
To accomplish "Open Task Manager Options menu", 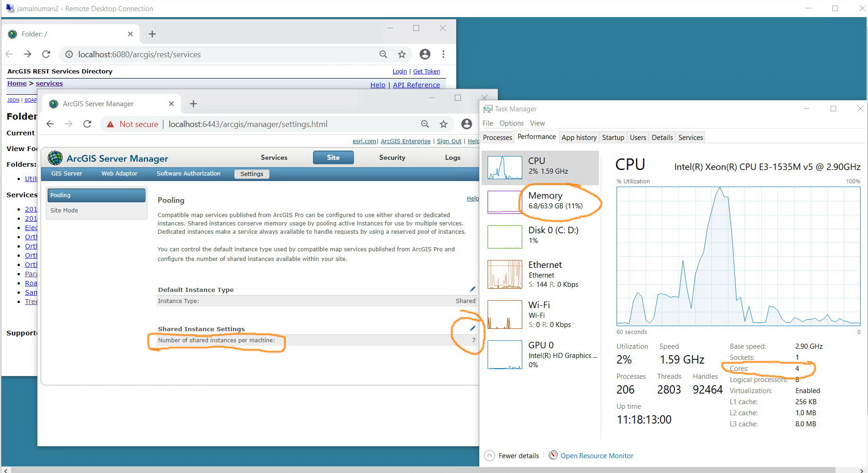I will tap(511, 123).
